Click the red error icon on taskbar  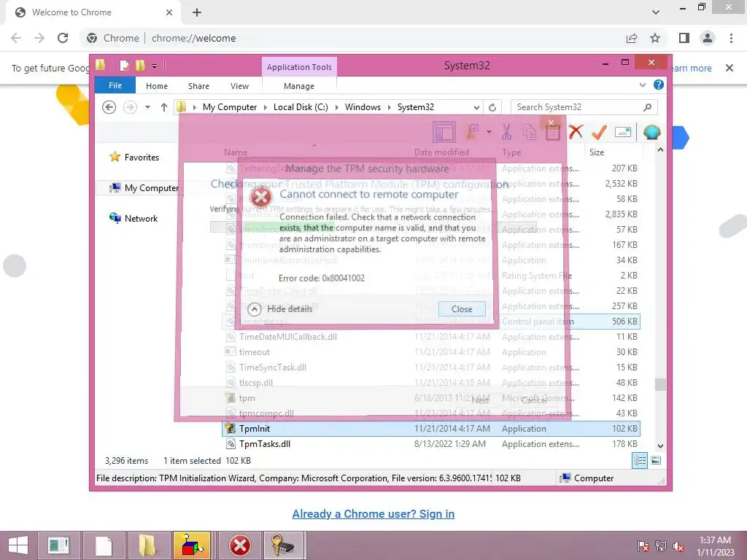click(239, 545)
